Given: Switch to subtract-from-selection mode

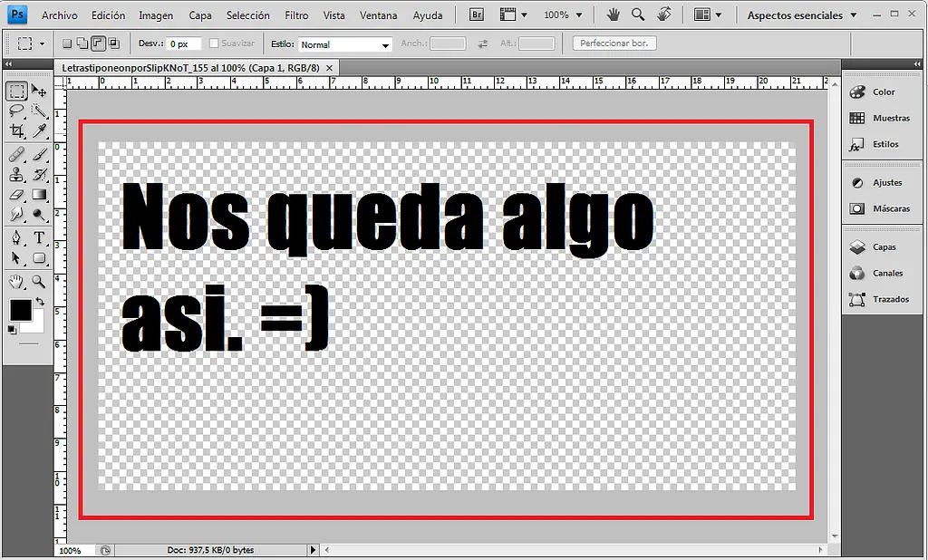Looking at the screenshot, I should pyautogui.click(x=98, y=43).
